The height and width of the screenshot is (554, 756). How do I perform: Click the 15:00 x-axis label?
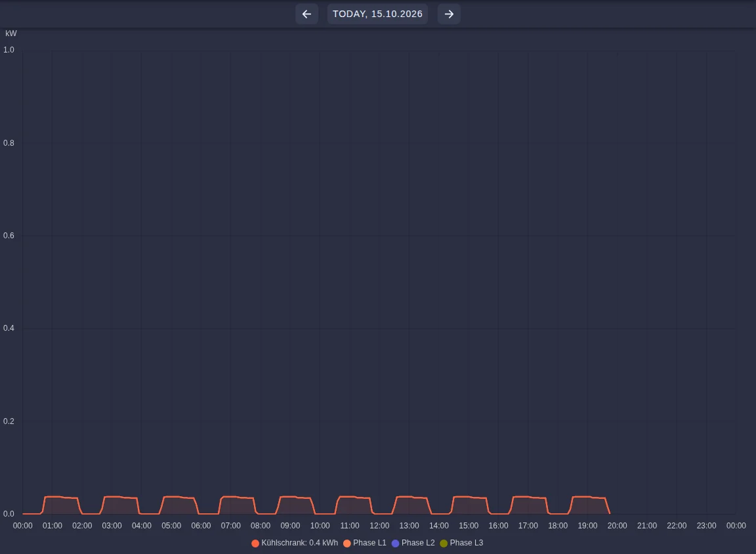coord(469,526)
